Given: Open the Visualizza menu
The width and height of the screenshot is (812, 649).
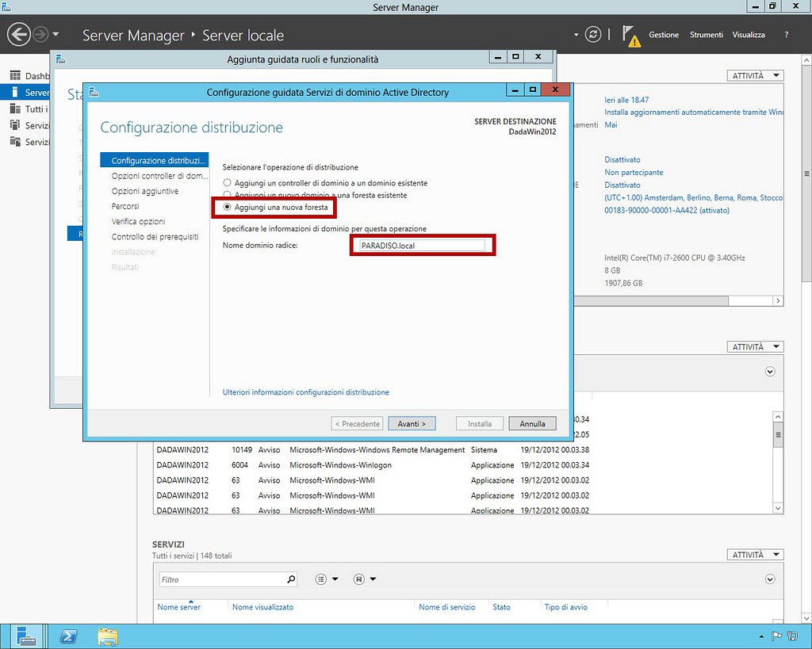Looking at the screenshot, I should tap(749, 35).
